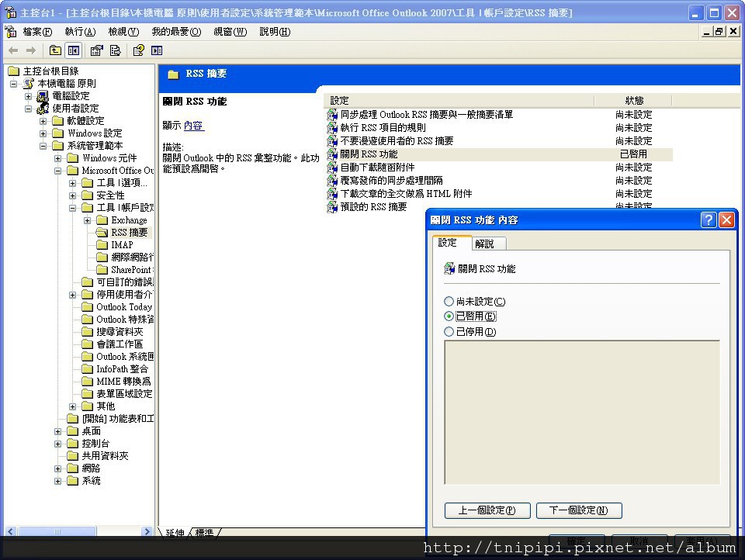The image size is (745, 560).
Task: Open the 我的最愛(O) menu
Action: pyautogui.click(x=176, y=32)
